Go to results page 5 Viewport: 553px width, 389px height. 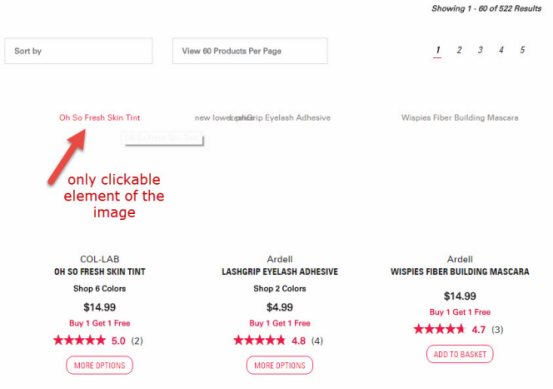[x=522, y=50]
